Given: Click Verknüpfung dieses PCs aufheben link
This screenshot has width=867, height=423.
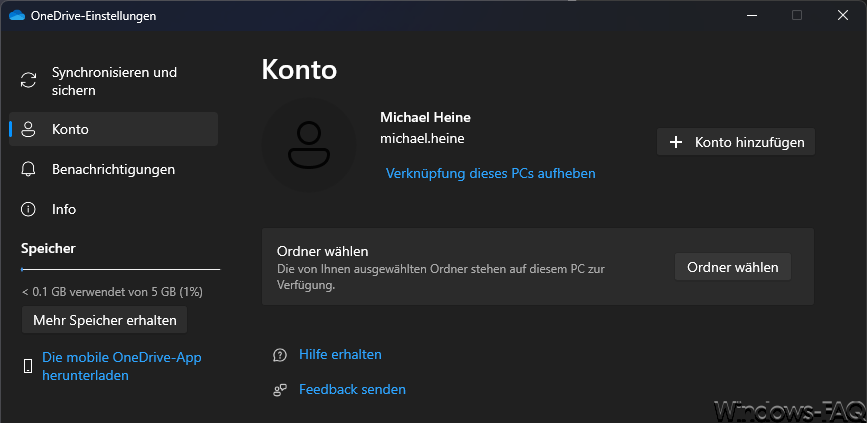Looking at the screenshot, I should point(490,173).
